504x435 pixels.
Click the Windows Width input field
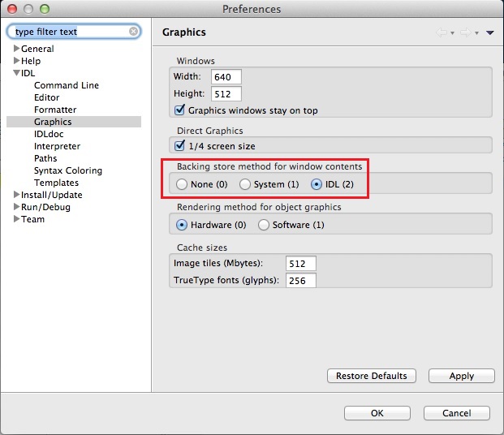click(226, 77)
